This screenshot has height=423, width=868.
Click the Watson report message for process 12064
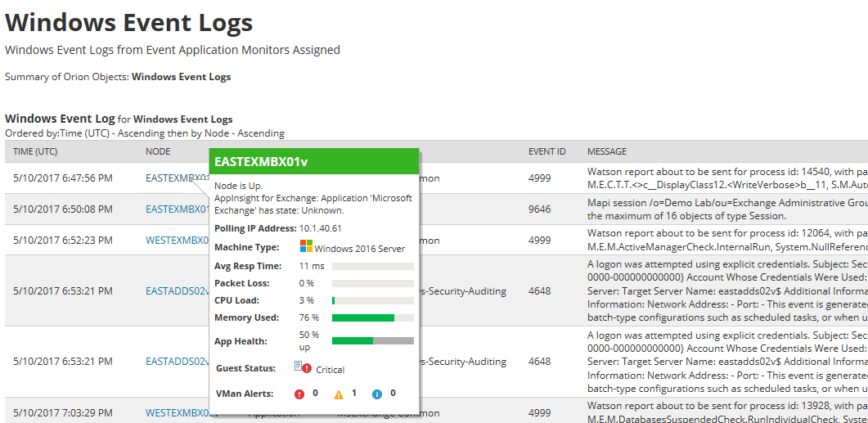727,240
